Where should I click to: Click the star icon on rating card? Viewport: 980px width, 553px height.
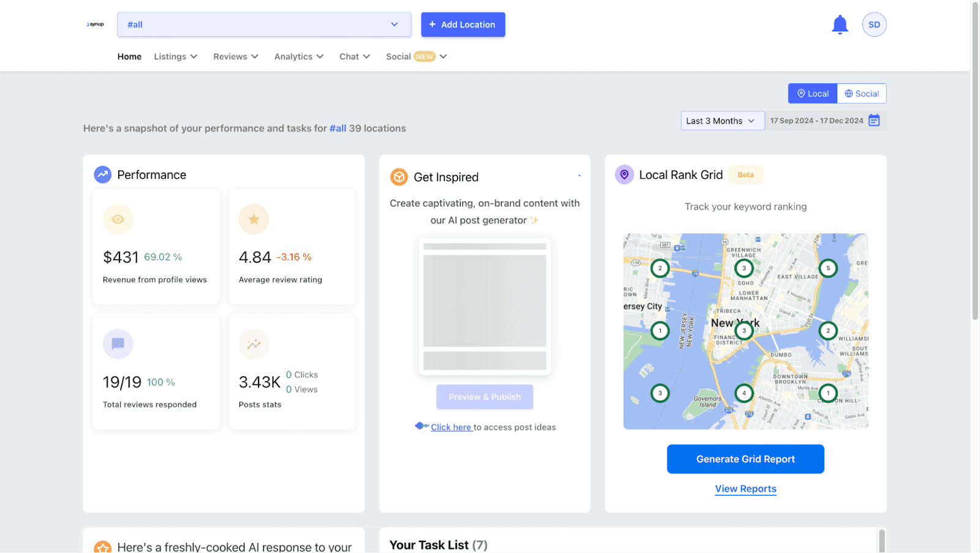click(x=254, y=219)
